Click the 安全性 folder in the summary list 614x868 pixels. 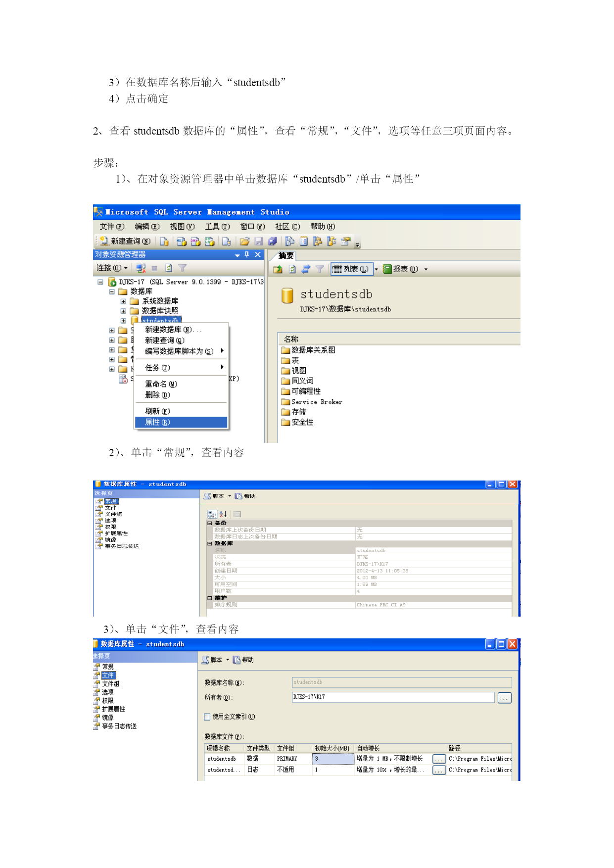[297, 422]
